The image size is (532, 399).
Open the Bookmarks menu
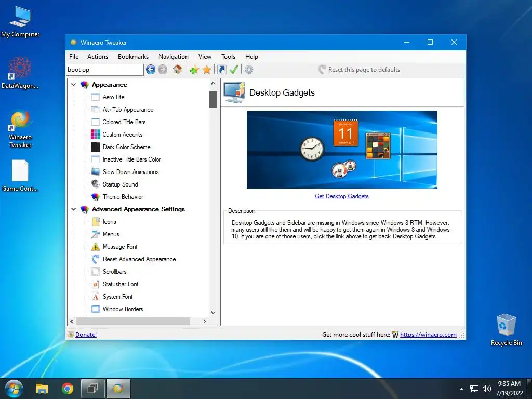point(133,57)
